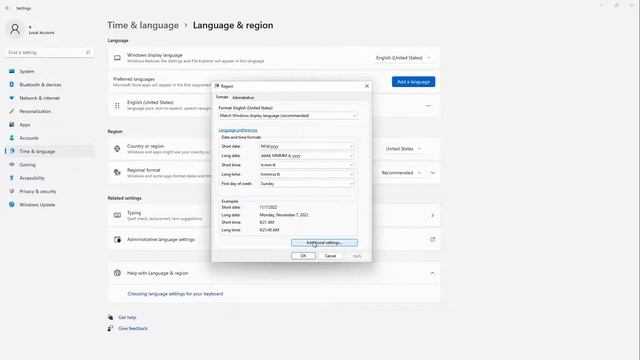Click the Administrative language settings icon

coord(117,239)
